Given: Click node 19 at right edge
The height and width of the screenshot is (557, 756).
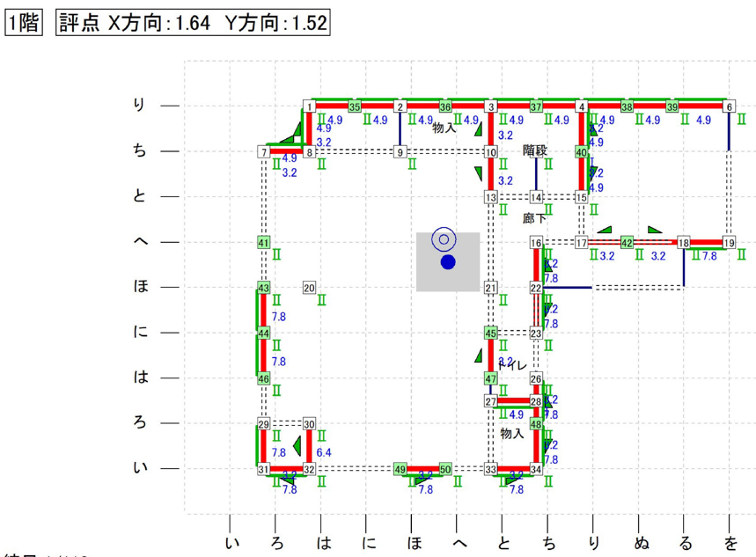Looking at the screenshot, I should 729,242.
